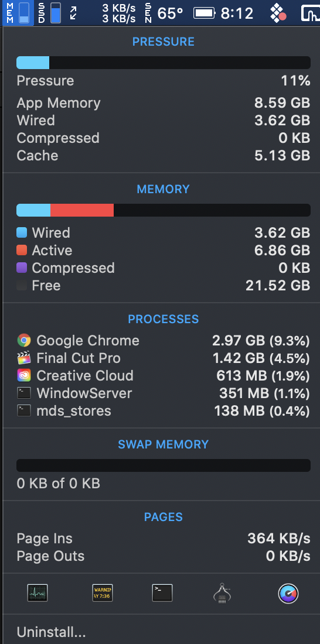Open System Information chip icon
This screenshot has height=644, width=320.
coord(222,593)
